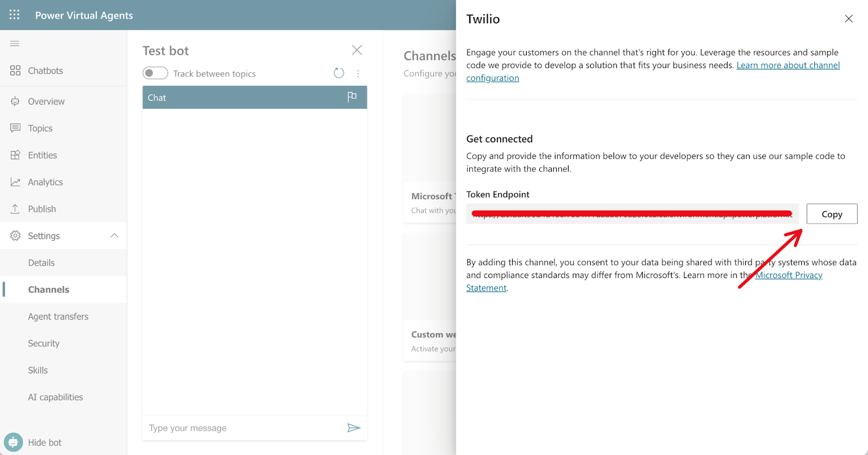
Task: Click the Topics chat icon
Action: 15,128
